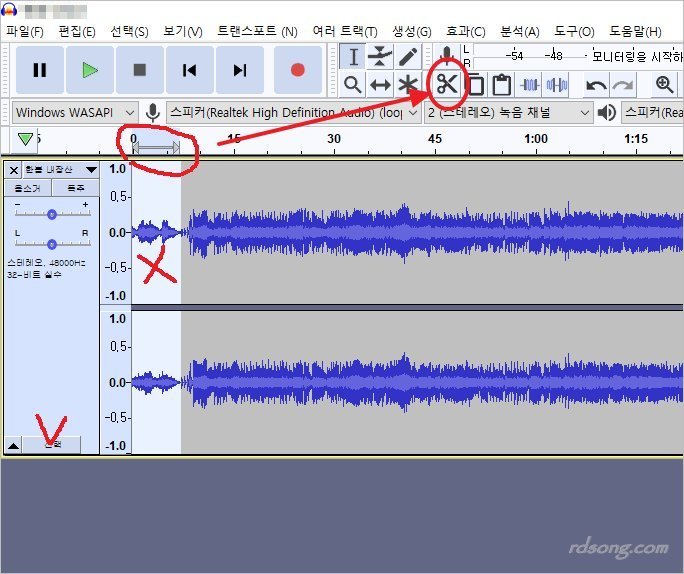Click the Paste clipboard icon
The width and height of the screenshot is (684, 574).
[502, 84]
